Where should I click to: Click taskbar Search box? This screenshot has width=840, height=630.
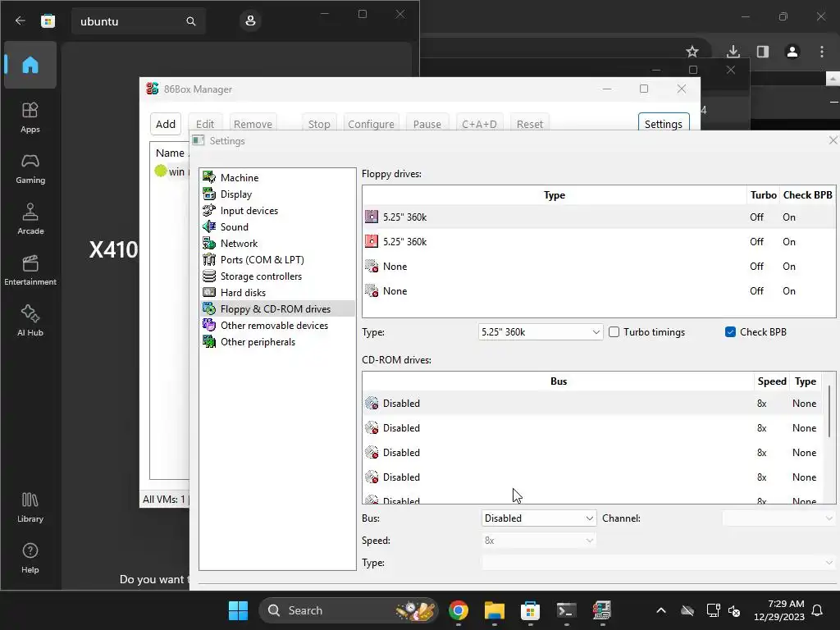[x=348, y=610]
